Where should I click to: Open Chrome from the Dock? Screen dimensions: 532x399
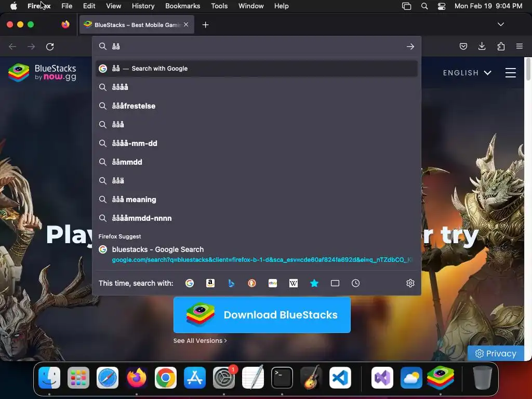tap(166, 378)
